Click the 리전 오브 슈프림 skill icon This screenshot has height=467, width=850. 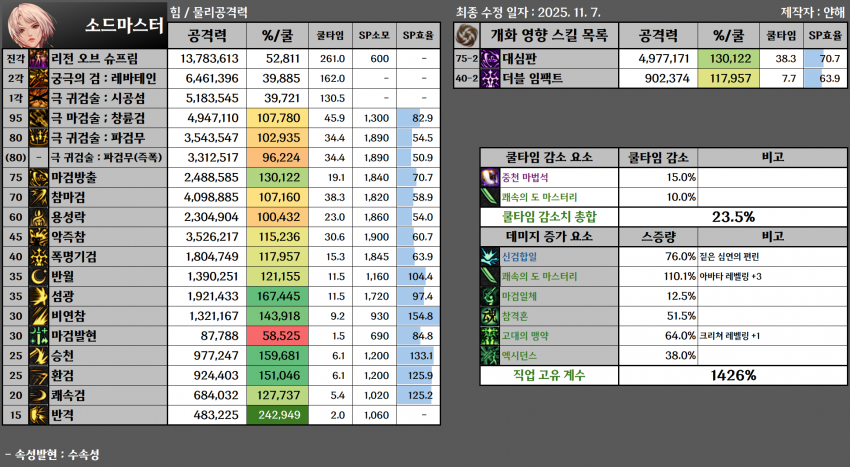[39, 59]
